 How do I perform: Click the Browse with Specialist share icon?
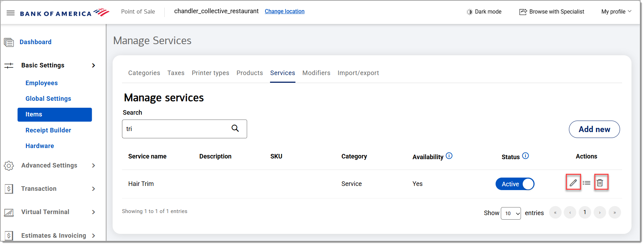(x=523, y=12)
